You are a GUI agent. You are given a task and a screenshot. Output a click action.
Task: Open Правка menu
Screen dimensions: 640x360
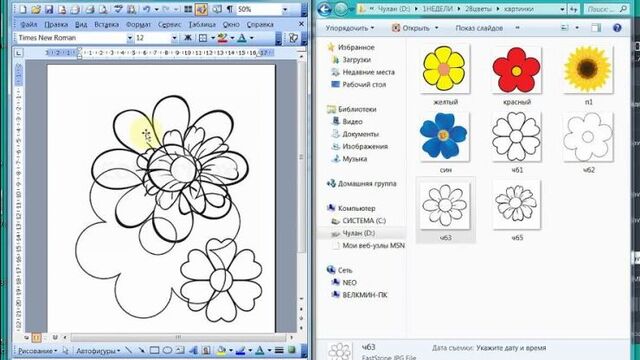pyautogui.click(x=56, y=24)
